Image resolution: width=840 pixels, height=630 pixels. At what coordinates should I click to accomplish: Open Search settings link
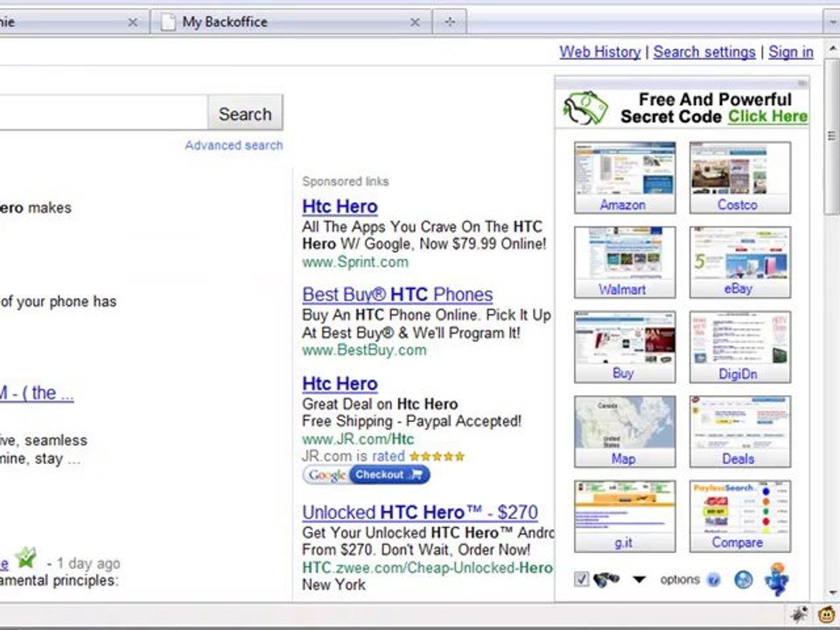click(704, 52)
